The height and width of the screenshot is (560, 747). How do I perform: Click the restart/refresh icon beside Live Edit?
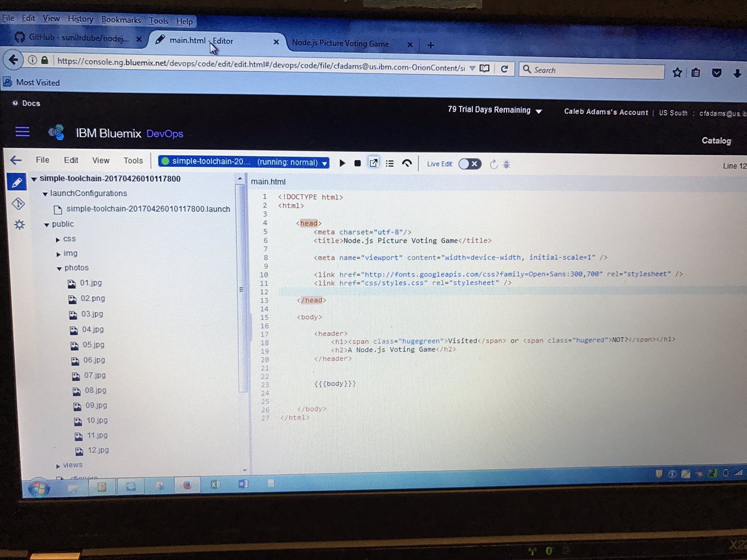pyautogui.click(x=495, y=164)
